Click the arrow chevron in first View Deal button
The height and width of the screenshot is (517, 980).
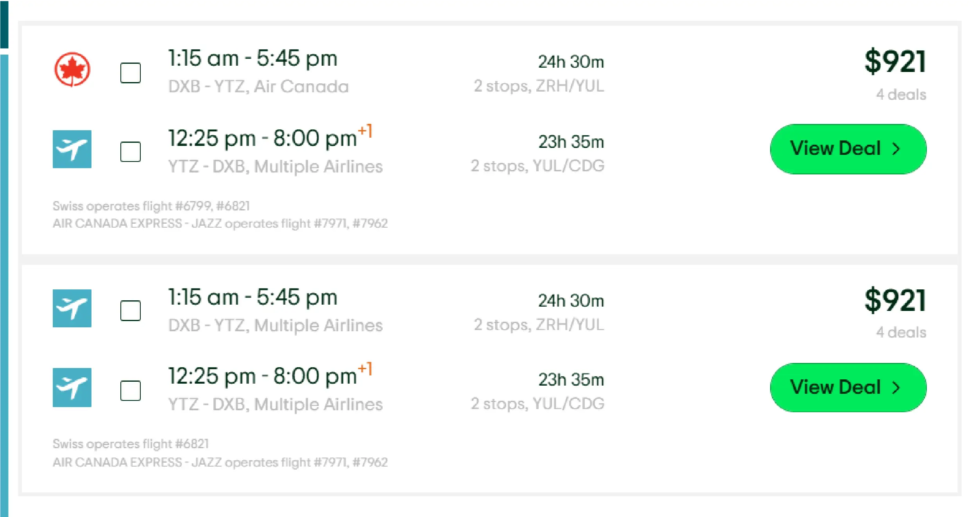point(896,149)
